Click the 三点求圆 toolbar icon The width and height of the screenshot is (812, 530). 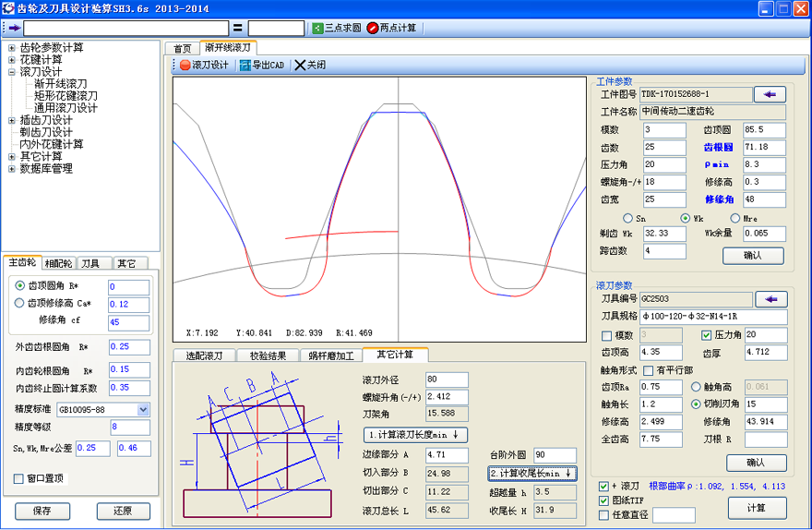tap(318, 28)
